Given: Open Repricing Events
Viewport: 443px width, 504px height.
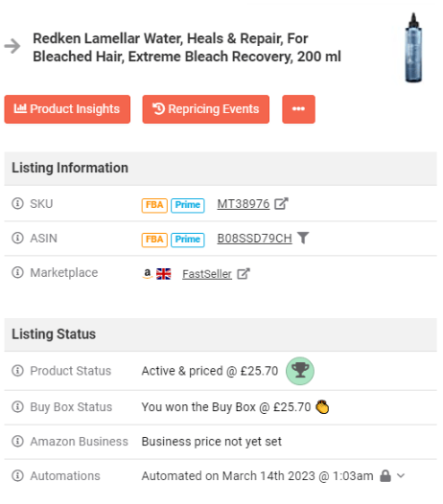Looking at the screenshot, I should pos(206,109).
